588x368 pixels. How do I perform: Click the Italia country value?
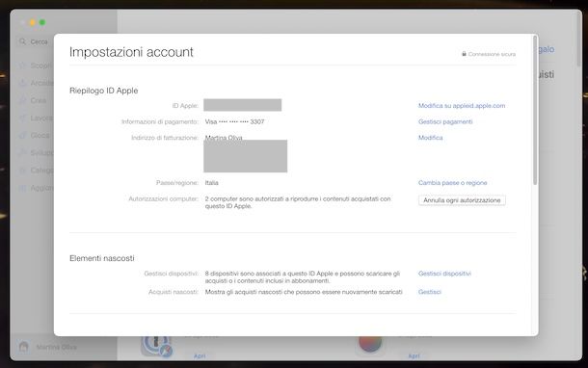[211, 183]
